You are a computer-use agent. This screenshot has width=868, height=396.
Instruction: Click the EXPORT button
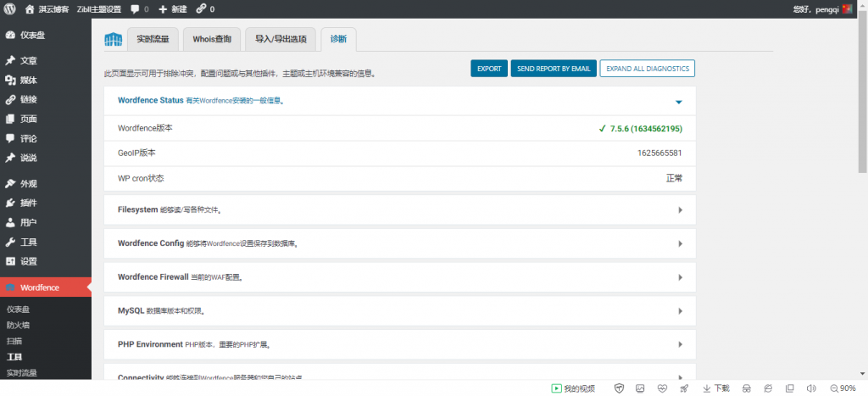coord(489,69)
